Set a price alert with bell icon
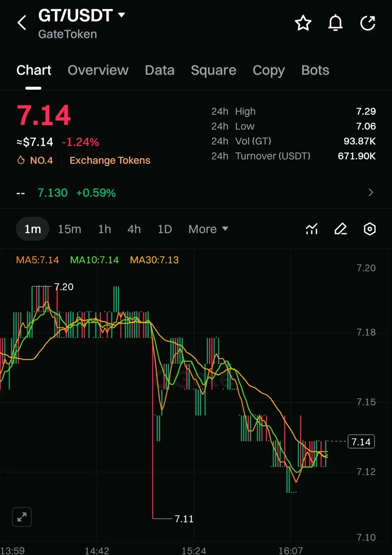 335,23
